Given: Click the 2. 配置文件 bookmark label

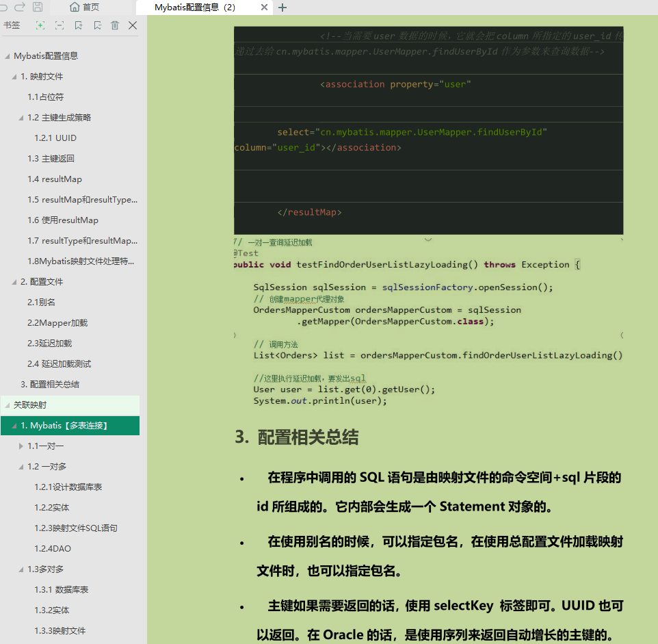Looking at the screenshot, I should pyautogui.click(x=42, y=282).
